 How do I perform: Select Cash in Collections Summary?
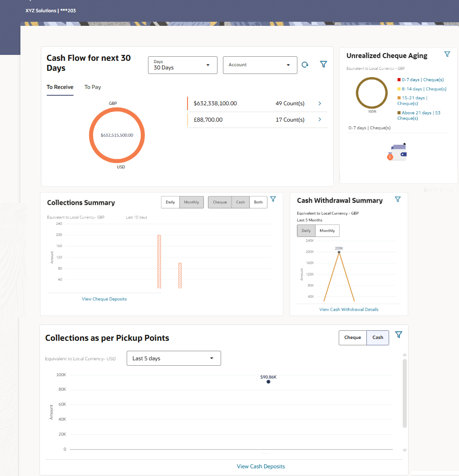(x=241, y=202)
